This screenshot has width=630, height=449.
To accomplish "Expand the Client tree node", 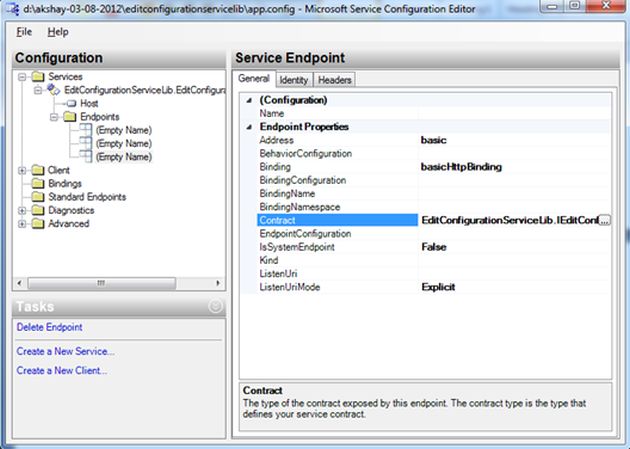I will click(22, 171).
